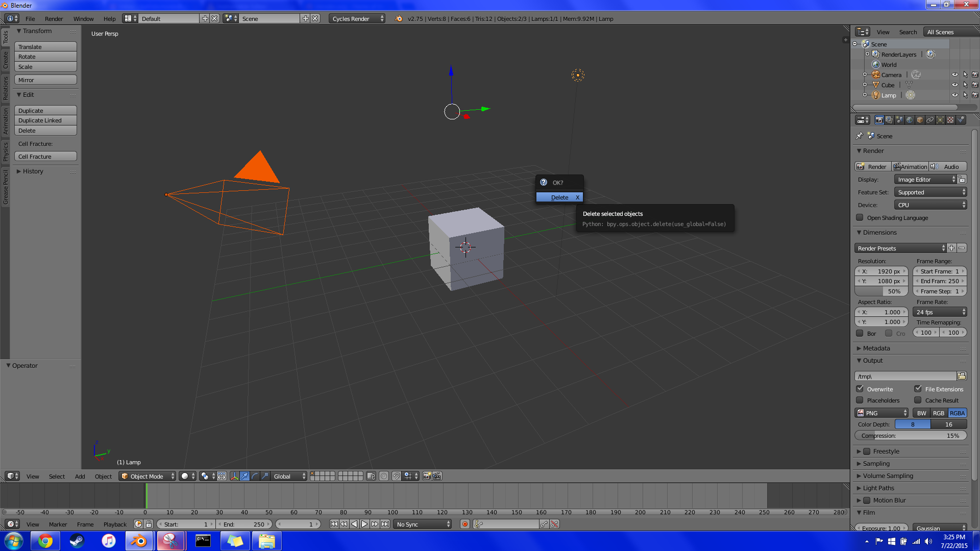The width and height of the screenshot is (980, 551).
Task: Toggle visibility of Lamp in outliner
Action: coord(954,95)
